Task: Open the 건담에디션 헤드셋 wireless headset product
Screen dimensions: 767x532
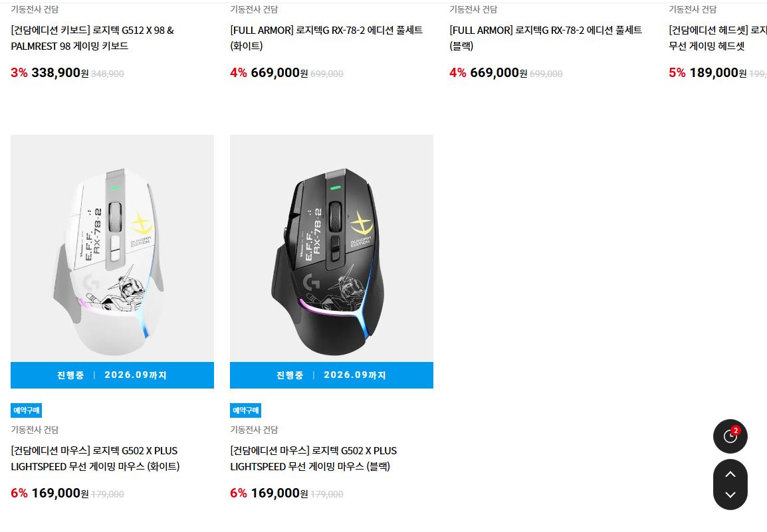Action: point(718,38)
